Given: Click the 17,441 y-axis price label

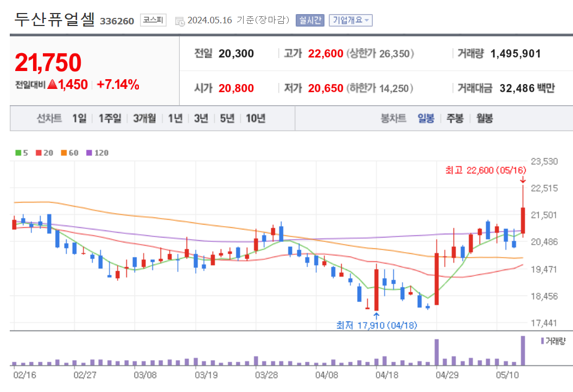Looking at the screenshot, I should click(x=544, y=323).
